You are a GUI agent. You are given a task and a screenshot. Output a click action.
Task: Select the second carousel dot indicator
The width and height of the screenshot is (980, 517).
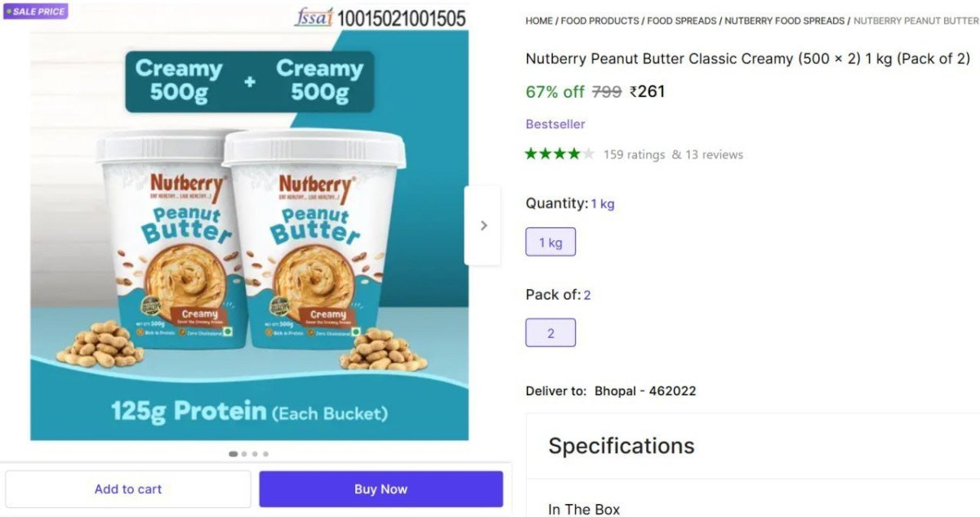click(244, 454)
